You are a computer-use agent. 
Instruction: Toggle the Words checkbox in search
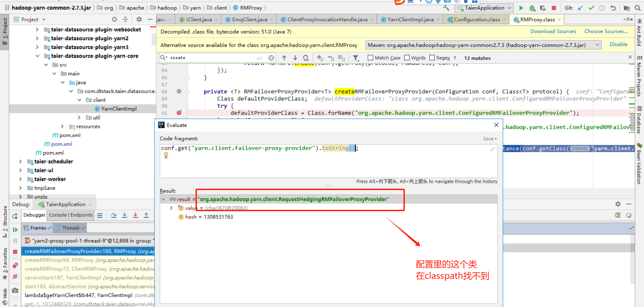tap(407, 57)
